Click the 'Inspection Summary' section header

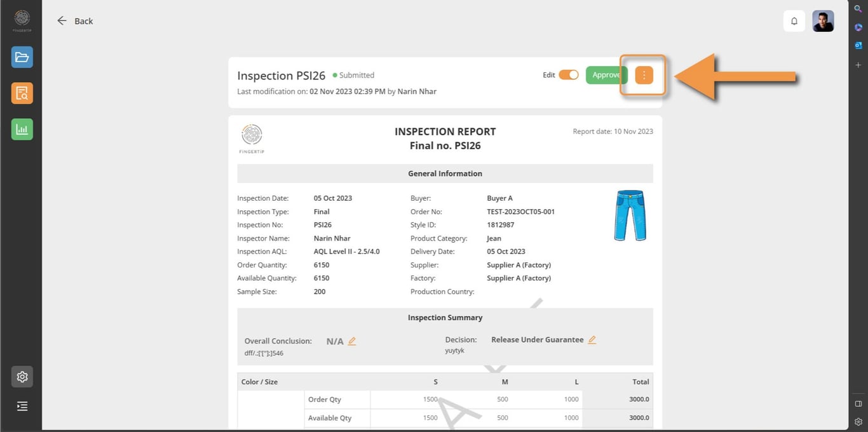click(x=445, y=318)
